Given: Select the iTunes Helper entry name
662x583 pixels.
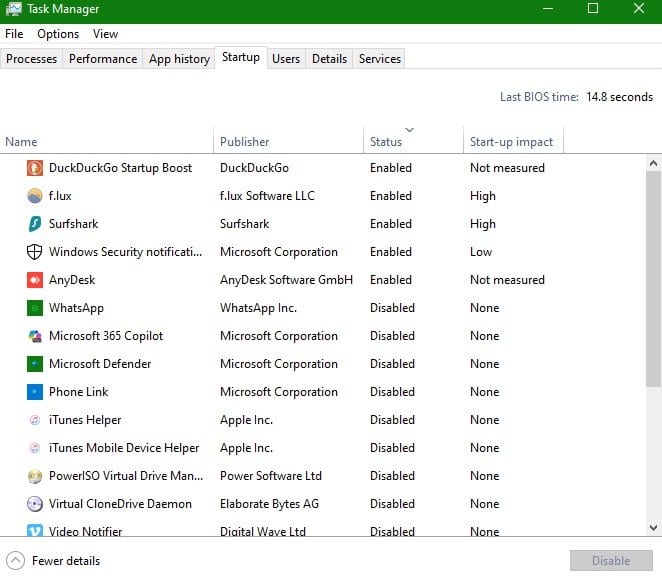Looking at the screenshot, I should pyautogui.click(x=85, y=420).
